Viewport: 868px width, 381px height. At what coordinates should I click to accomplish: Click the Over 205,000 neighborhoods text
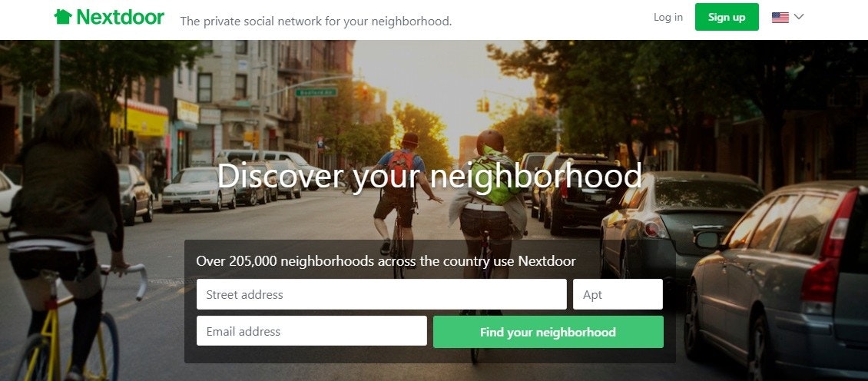click(x=386, y=261)
